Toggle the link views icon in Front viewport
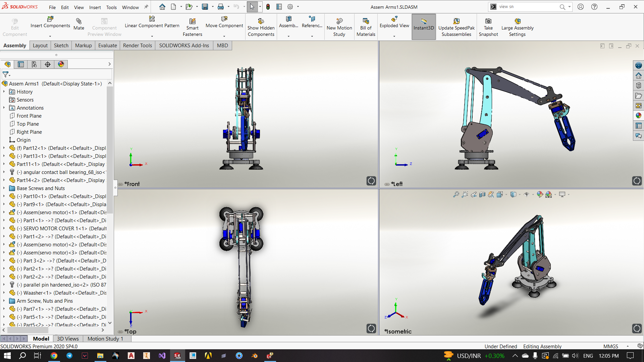 120,184
